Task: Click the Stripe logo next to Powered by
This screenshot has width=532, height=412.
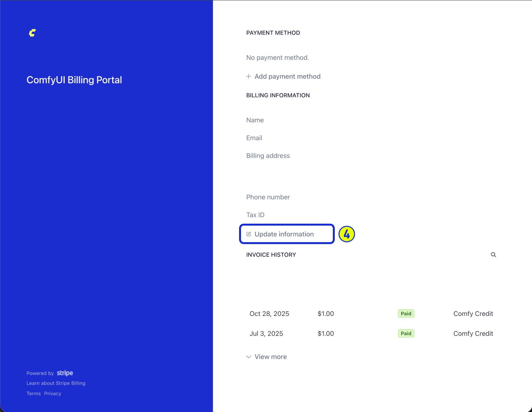Action: pyautogui.click(x=65, y=373)
